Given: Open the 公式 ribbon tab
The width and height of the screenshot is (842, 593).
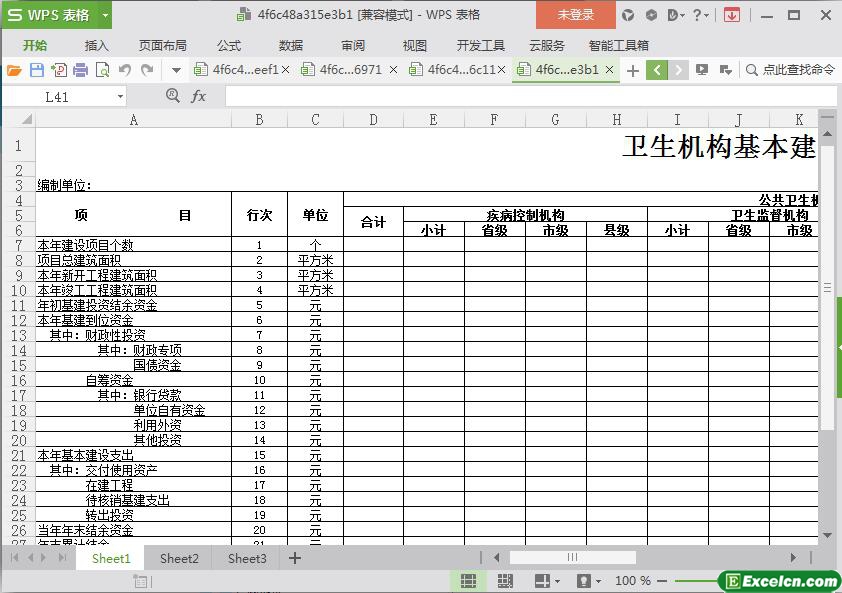Looking at the screenshot, I should point(229,46).
